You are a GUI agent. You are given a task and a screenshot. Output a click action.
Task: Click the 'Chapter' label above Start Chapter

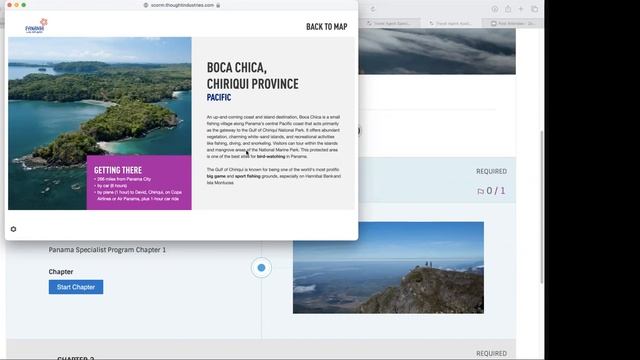point(61,272)
